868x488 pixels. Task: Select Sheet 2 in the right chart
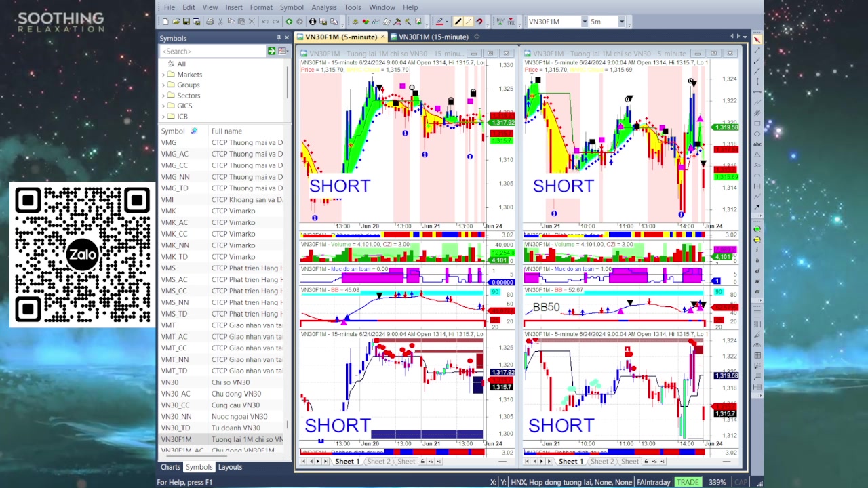(602, 462)
